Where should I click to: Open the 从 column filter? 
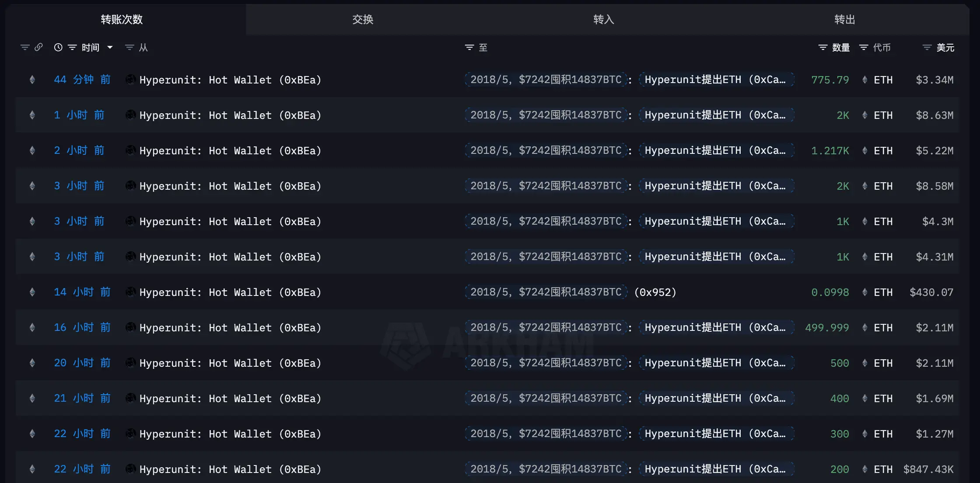click(129, 47)
